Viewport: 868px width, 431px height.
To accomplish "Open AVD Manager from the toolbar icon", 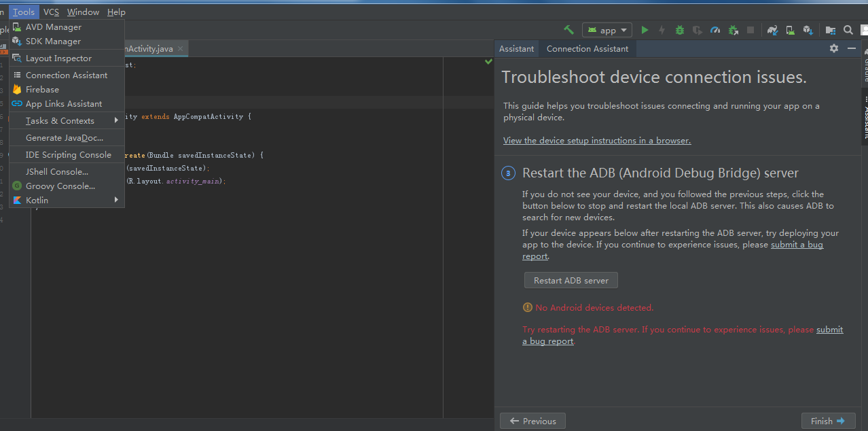I will coord(791,30).
